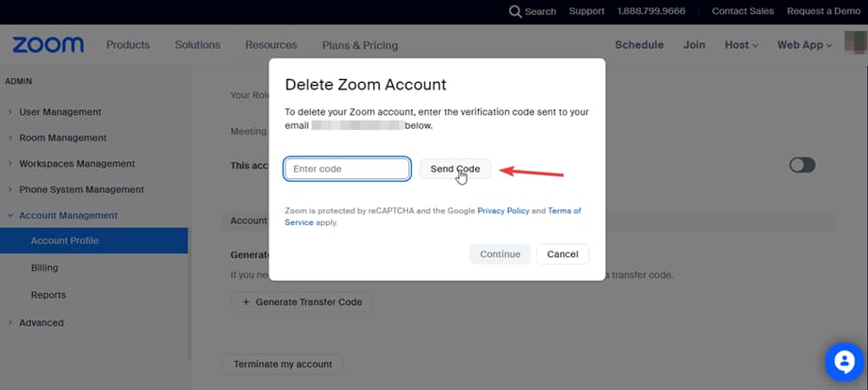Open the Support link

click(x=586, y=11)
